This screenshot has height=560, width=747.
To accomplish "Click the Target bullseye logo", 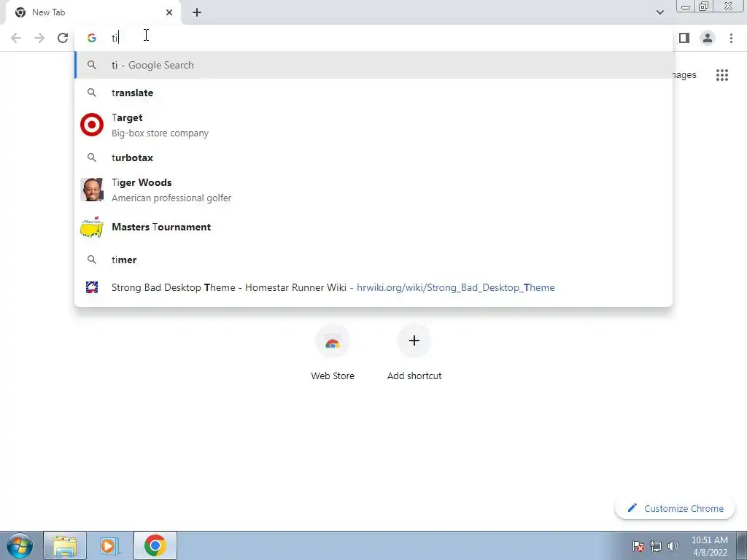I will tap(92, 125).
